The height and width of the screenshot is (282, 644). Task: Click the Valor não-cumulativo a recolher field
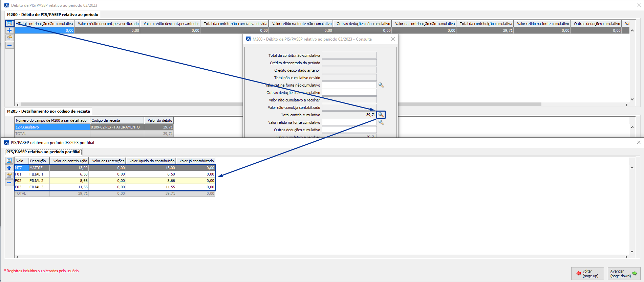click(x=349, y=100)
